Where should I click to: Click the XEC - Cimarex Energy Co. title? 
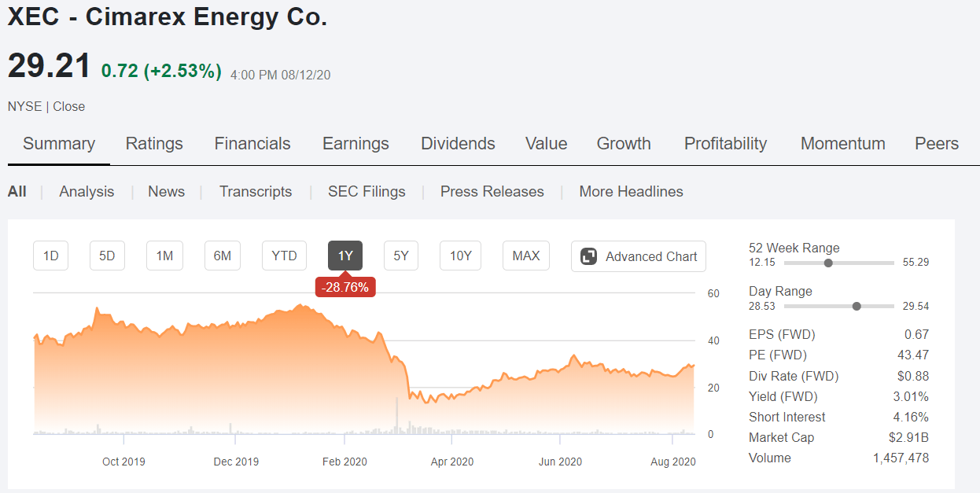[x=168, y=17]
